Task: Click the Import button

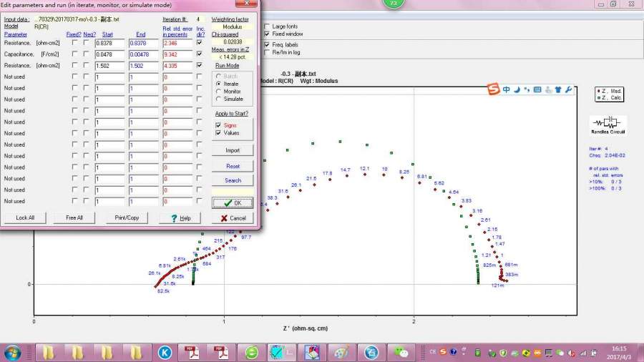Action: (x=233, y=151)
